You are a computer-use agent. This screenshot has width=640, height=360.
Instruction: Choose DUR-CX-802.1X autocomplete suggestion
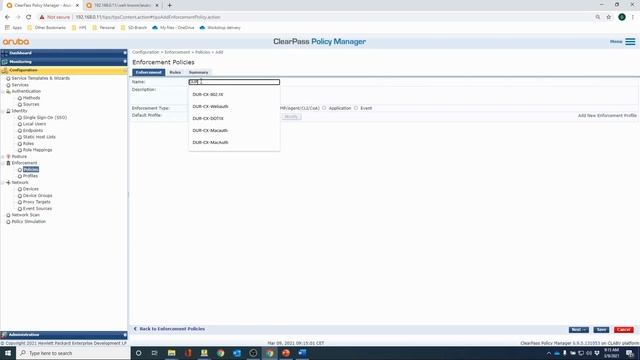pos(234,94)
